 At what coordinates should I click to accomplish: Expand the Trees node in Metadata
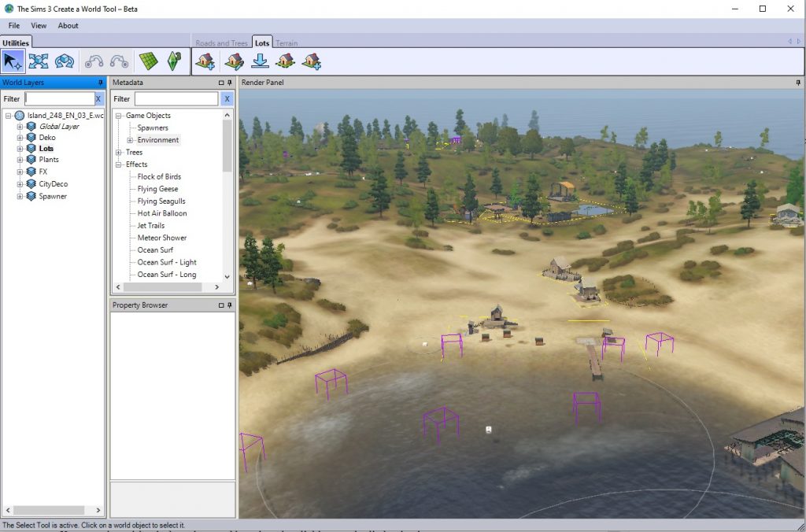pyautogui.click(x=118, y=153)
